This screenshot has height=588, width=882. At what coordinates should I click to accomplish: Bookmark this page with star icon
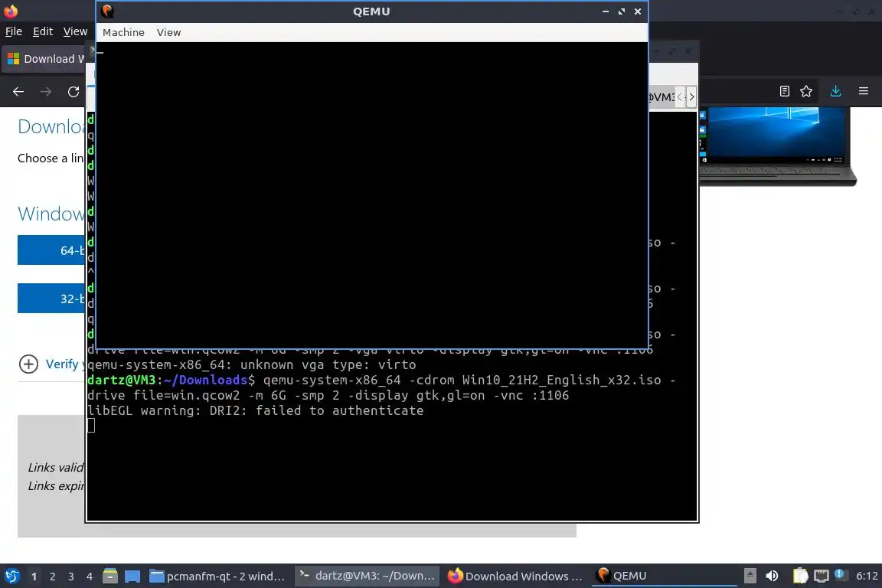tap(806, 91)
